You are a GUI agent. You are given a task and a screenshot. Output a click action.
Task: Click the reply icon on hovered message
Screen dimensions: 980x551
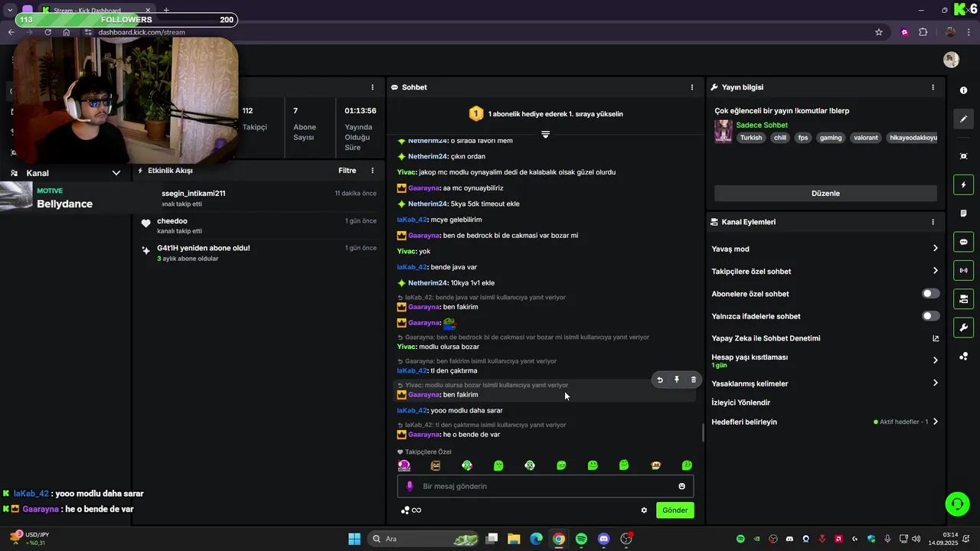[660, 380]
